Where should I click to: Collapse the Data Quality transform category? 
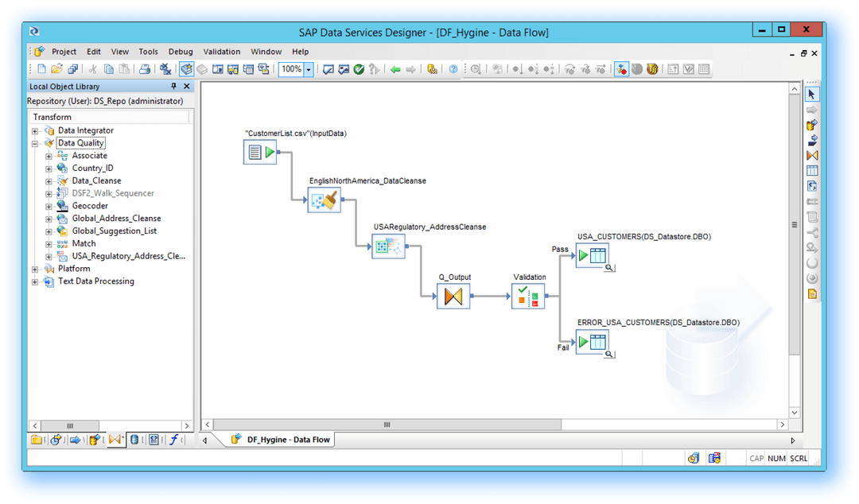tap(36, 142)
